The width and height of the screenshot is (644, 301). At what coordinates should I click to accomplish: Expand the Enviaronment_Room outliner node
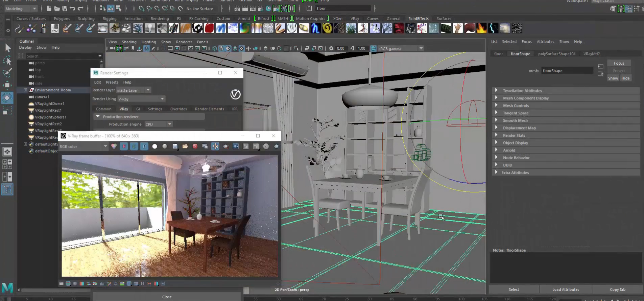pyautogui.click(x=25, y=90)
